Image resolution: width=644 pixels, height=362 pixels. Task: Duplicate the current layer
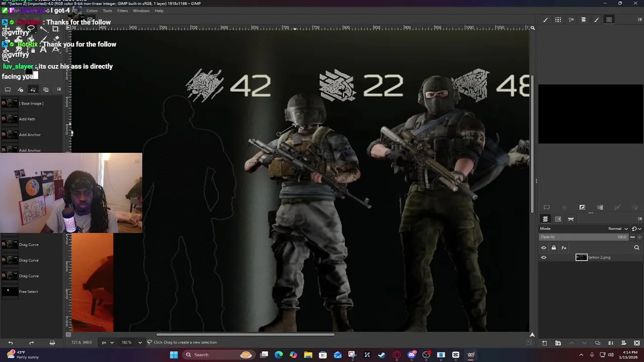coord(598,343)
